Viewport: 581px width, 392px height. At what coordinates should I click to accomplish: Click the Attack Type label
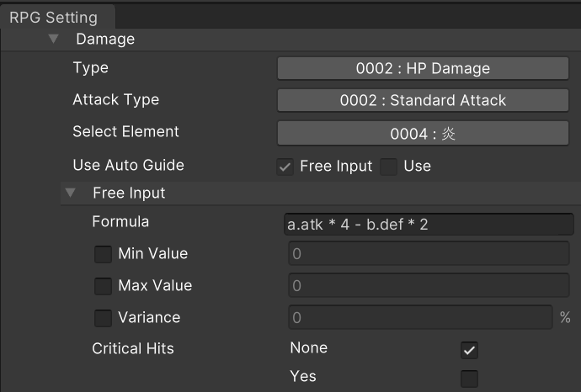(x=116, y=99)
